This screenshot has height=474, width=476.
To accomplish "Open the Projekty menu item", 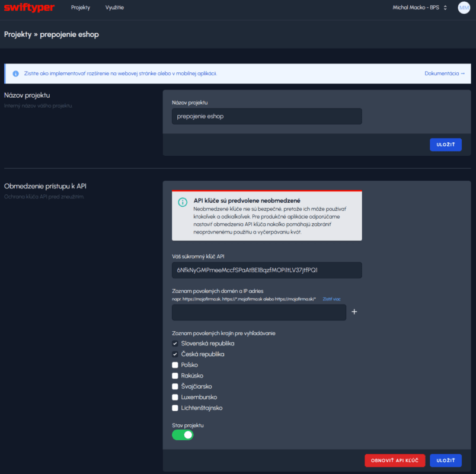I will click(x=80, y=8).
